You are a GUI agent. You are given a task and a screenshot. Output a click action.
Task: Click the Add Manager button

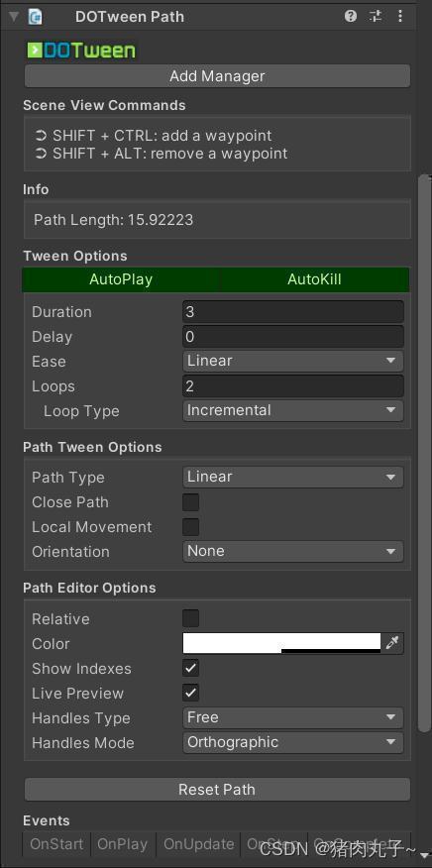point(217,76)
